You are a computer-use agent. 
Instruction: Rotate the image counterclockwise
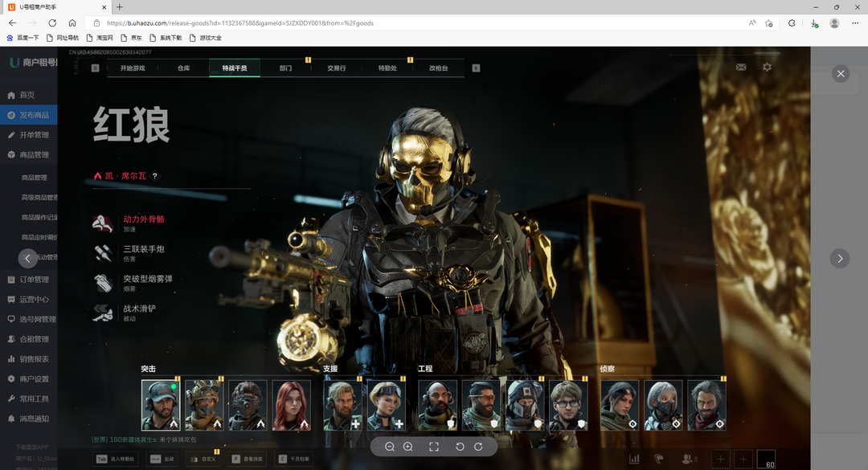(460, 447)
